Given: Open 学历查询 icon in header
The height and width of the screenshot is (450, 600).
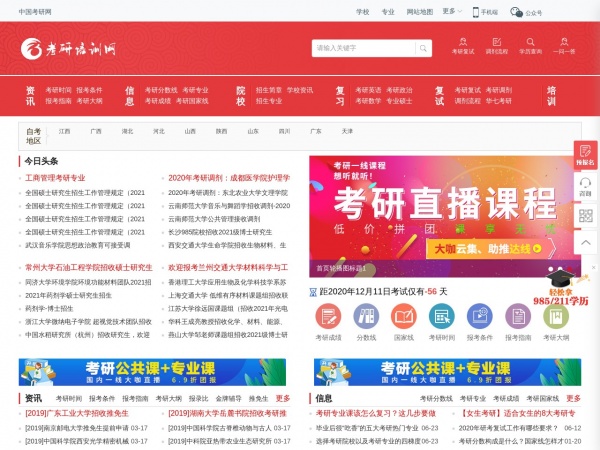Looking at the screenshot, I should 530,44.
